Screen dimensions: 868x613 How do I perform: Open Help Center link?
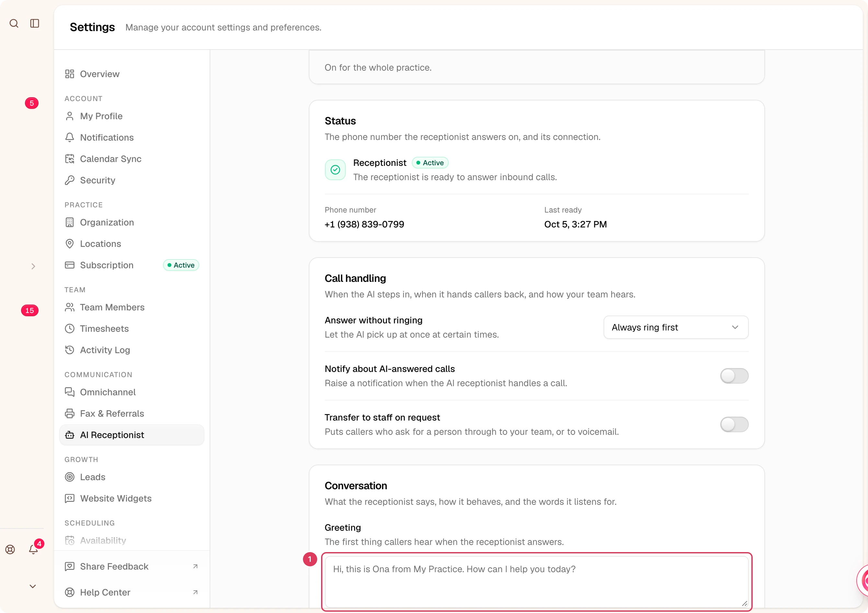point(132,592)
